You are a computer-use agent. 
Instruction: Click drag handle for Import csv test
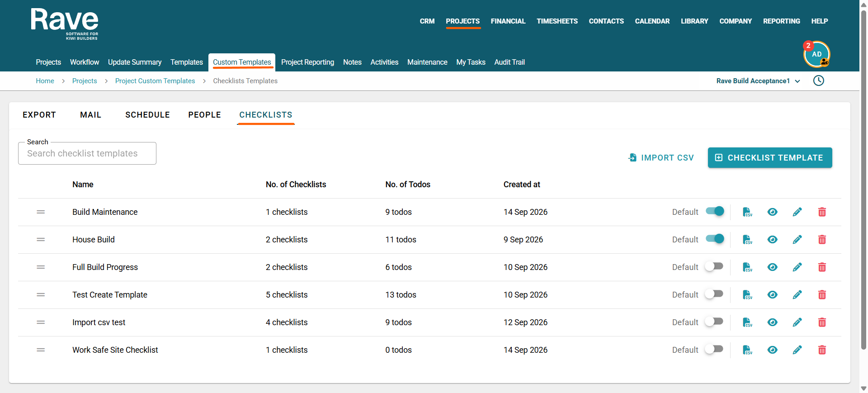coord(41,322)
